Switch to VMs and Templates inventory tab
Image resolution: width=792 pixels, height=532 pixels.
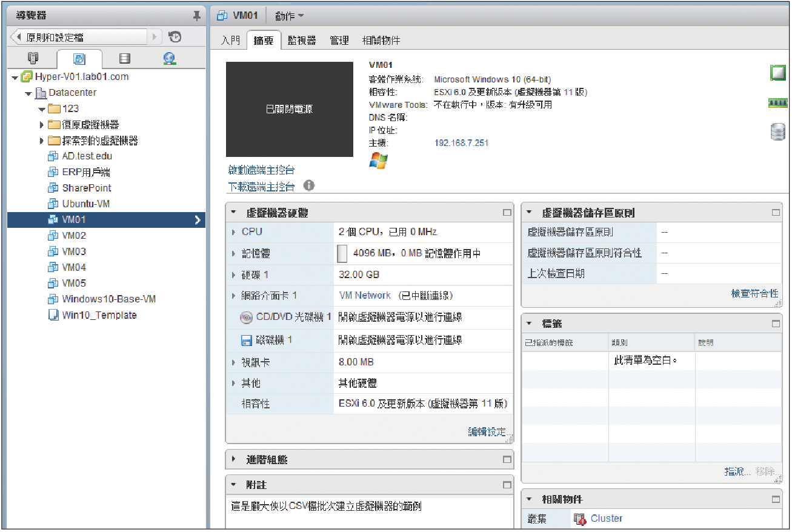[79, 59]
